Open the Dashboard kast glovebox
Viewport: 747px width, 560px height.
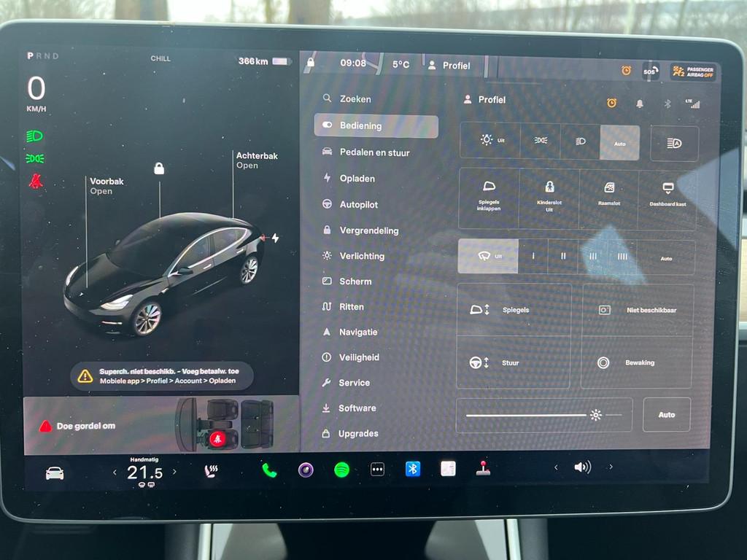[667, 198]
